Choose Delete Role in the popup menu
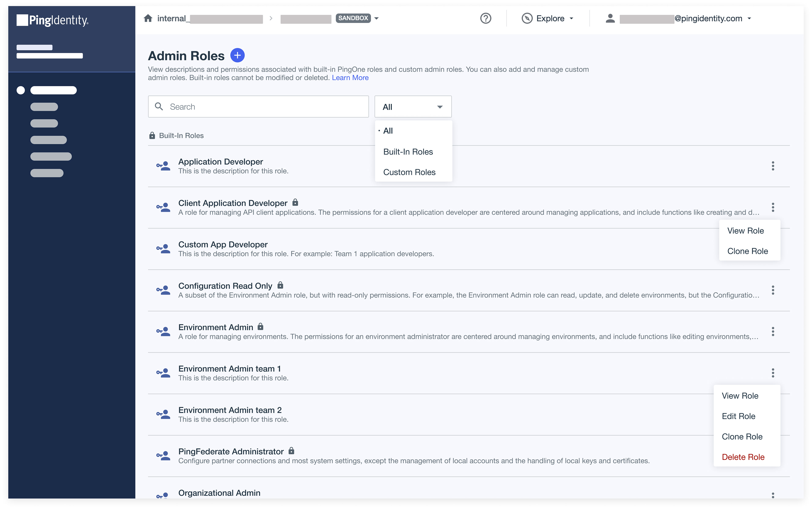 click(x=747, y=457)
